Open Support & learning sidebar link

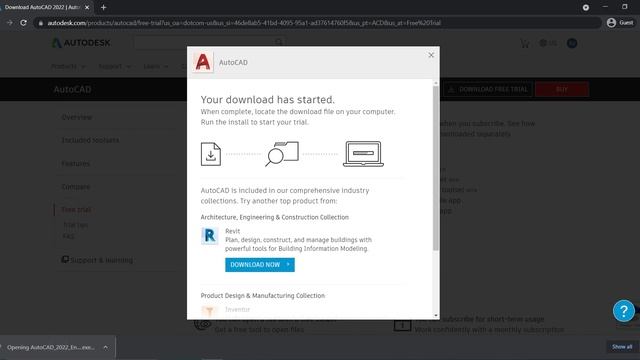pyautogui.click(x=97, y=260)
